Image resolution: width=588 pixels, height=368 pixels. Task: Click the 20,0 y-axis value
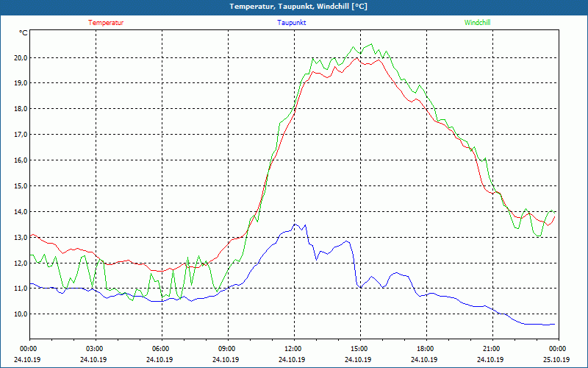coord(21,57)
